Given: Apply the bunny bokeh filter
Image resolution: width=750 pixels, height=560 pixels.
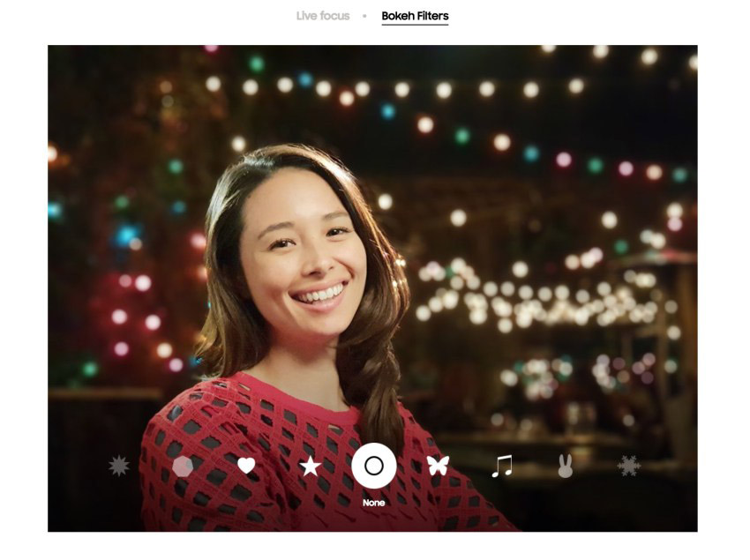Looking at the screenshot, I should [566, 466].
